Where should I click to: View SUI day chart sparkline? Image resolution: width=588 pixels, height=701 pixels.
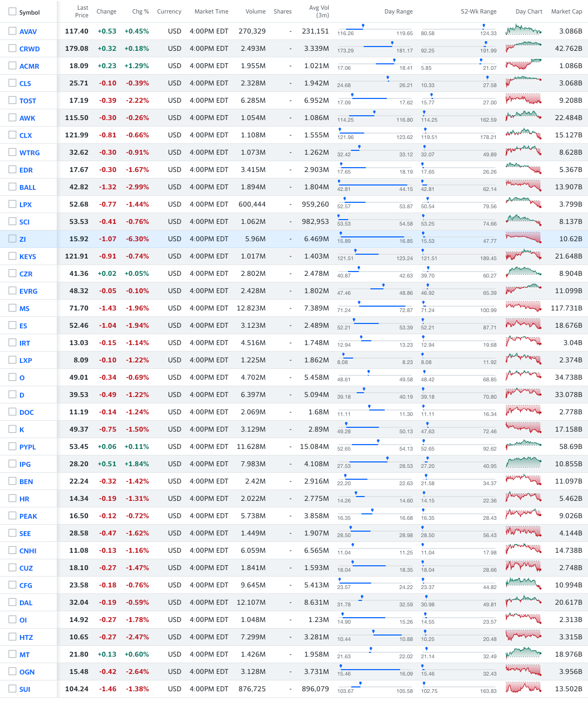[x=524, y=687]
